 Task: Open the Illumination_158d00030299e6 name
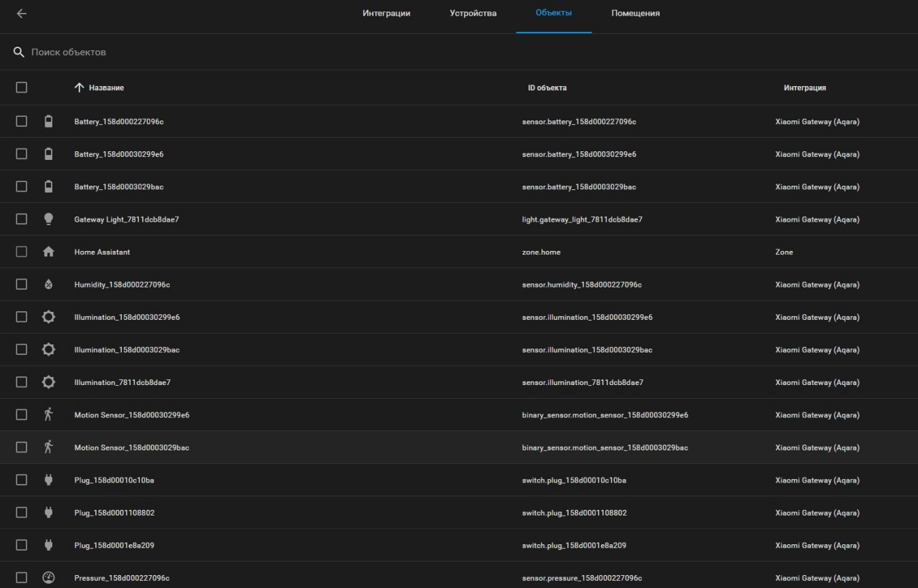coord(127,317)
